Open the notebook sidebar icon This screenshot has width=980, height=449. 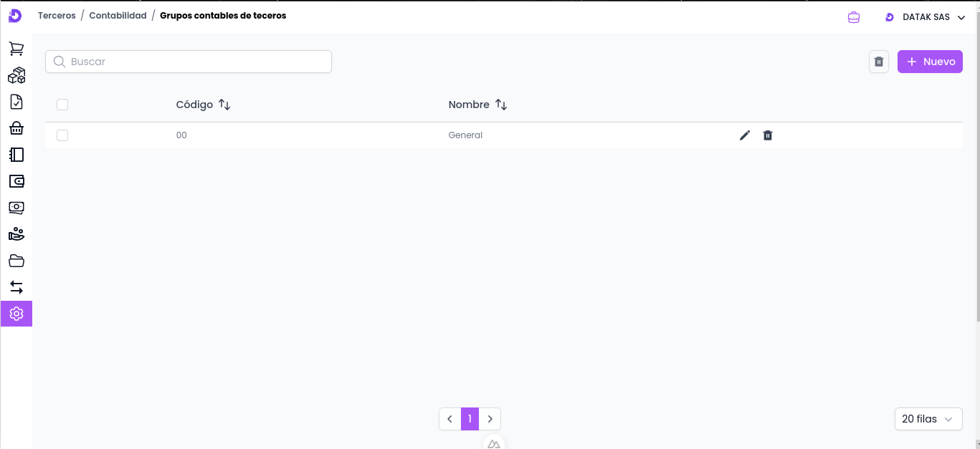pos(16,155)
